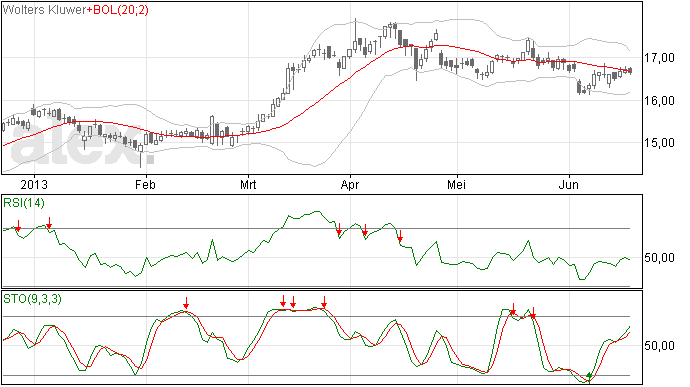Click the 17,00 price axis label
690x387 pixels.
659,58
